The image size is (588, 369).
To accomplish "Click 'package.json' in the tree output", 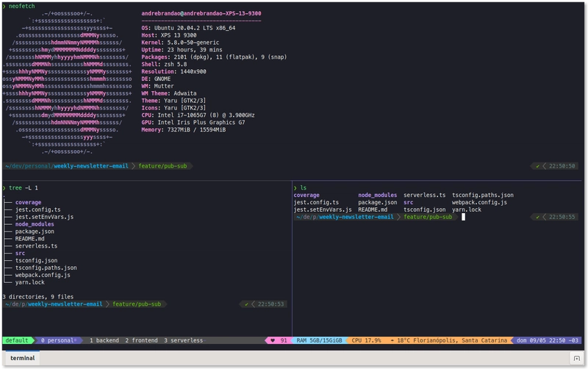I will (x=35, y=232).
